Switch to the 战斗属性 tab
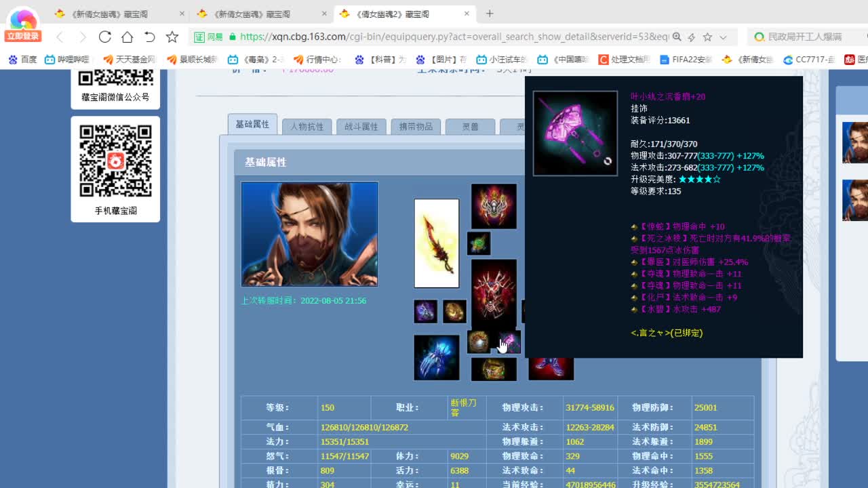The height and width of the screenshot is (488, 868). pyautogui.click(x=361, y=126)
